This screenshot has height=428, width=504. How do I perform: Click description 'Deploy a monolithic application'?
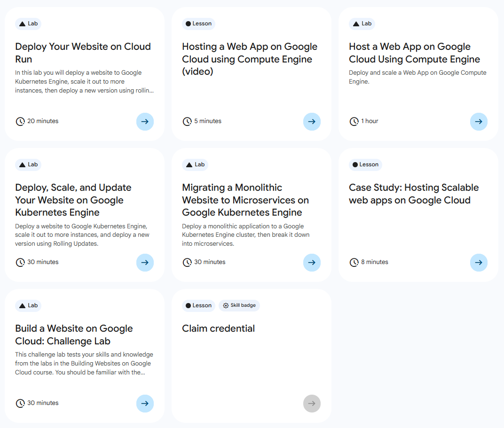(x=246, y=235)
